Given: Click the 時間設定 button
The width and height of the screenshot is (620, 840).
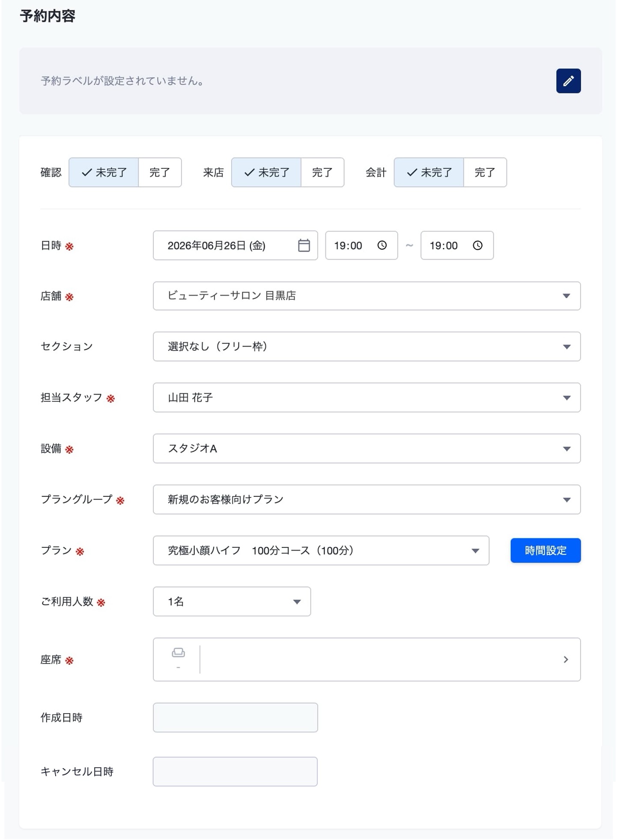Looking at the screenshot, I should coord(545,550).
